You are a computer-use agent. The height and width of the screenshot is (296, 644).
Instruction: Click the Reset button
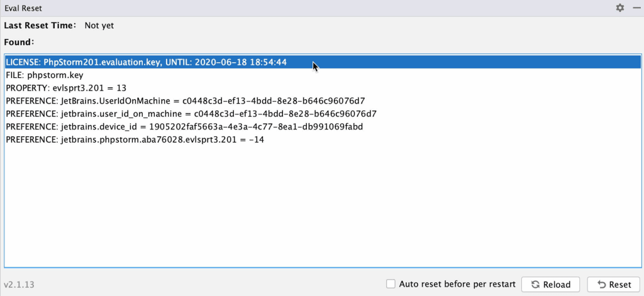[x=614, y=285]
